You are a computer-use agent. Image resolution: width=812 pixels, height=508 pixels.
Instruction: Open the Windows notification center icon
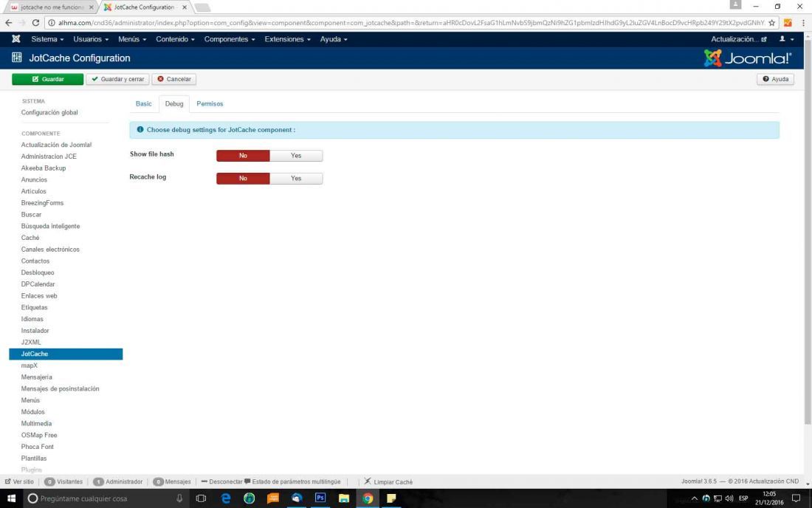pos(796,498)
